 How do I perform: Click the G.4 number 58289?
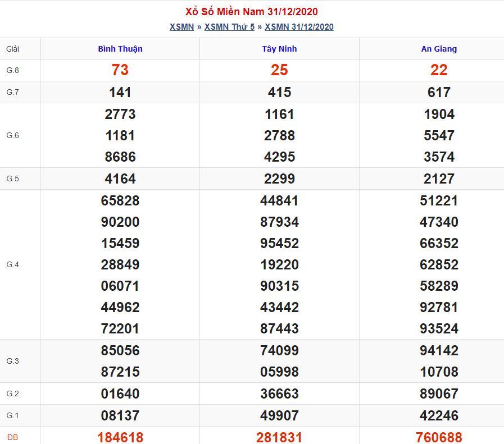coord(439,286)
